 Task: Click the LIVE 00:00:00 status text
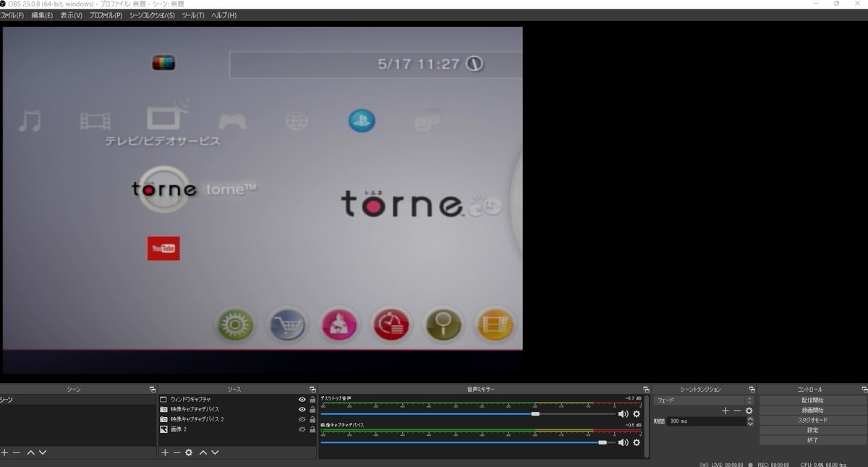727,464
